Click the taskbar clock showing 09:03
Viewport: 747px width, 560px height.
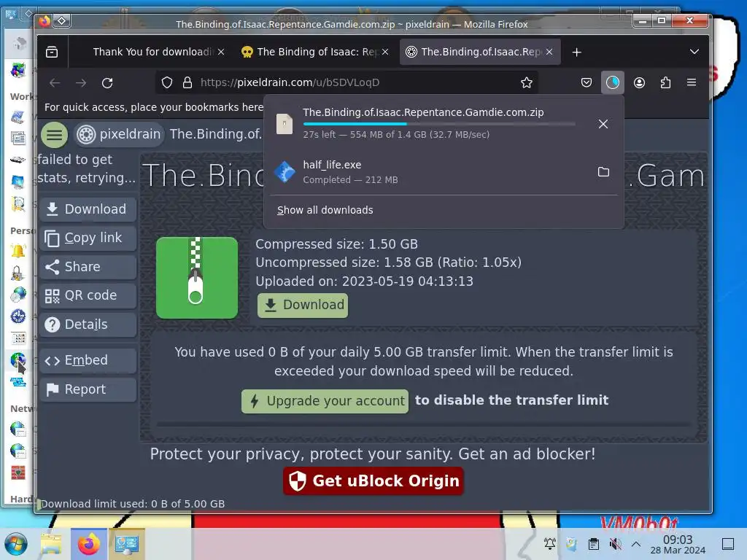(678, 544)
